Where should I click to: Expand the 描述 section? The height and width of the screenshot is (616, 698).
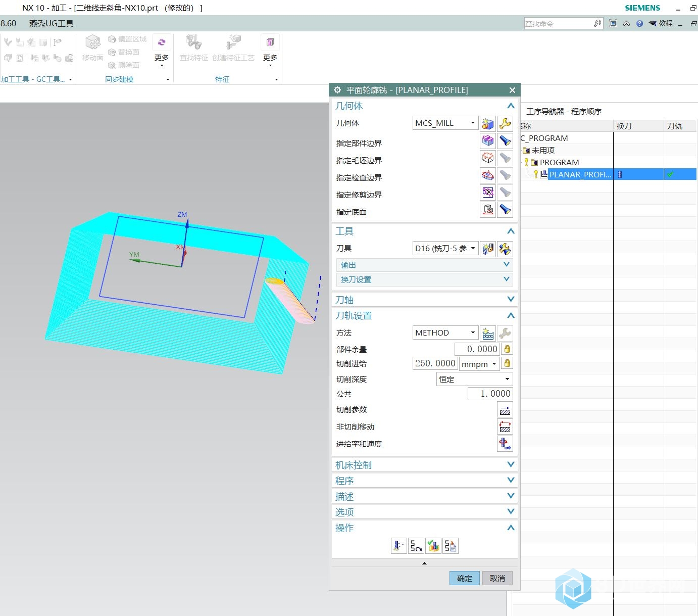coord(424,496)
